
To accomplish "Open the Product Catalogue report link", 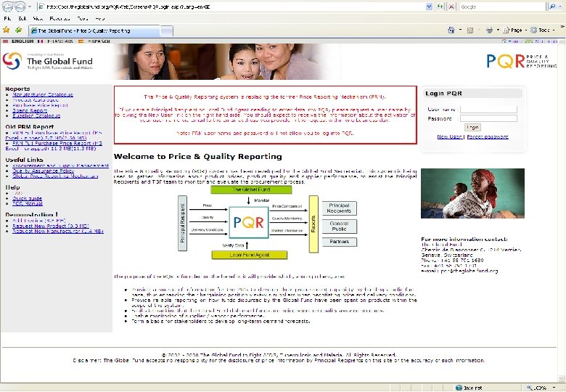I will click(x=36, y=100).
